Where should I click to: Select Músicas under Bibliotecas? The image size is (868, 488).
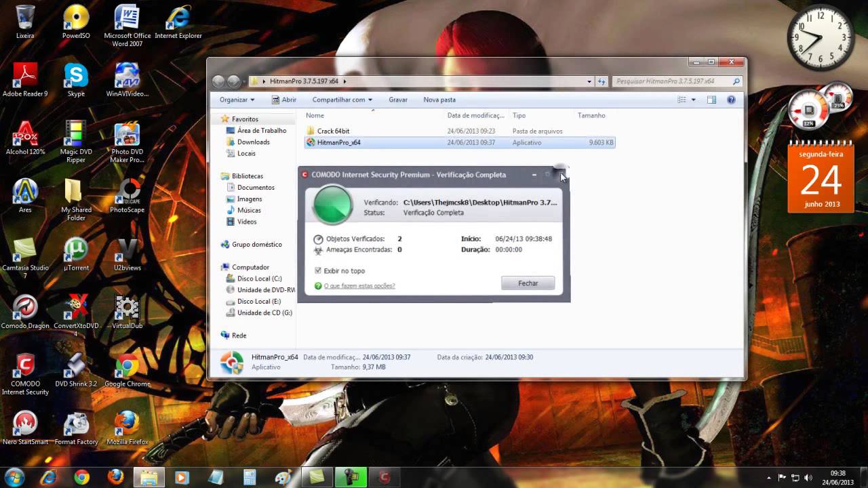coord(249,210)
